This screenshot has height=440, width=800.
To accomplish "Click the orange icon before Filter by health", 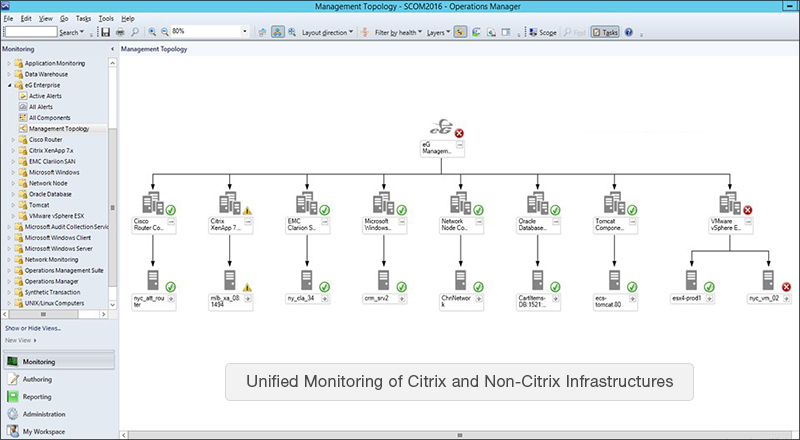I will pos(365,32).
